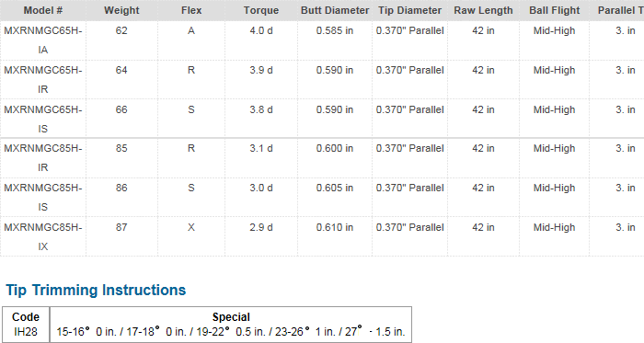Click the Torque column header

coord(261,10)
